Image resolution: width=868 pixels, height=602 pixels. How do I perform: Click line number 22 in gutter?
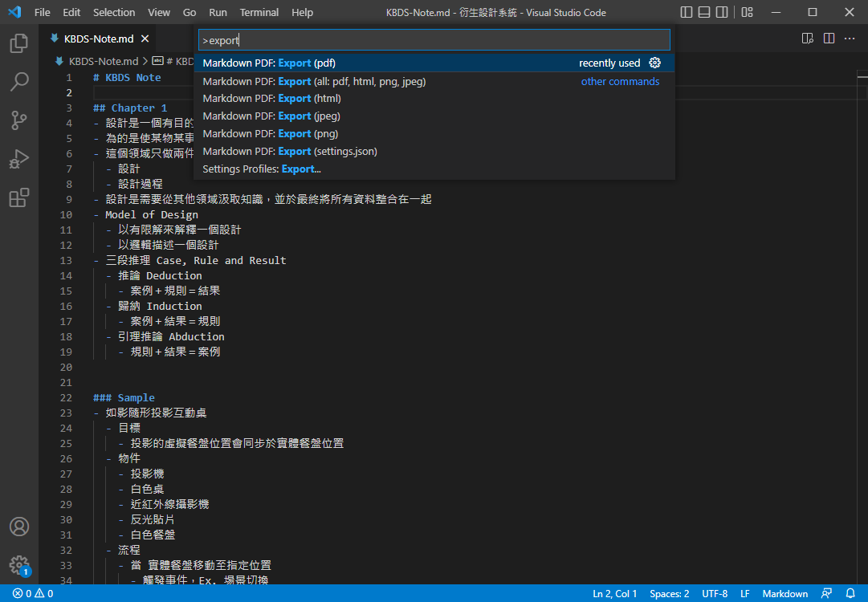pos(66,398)
